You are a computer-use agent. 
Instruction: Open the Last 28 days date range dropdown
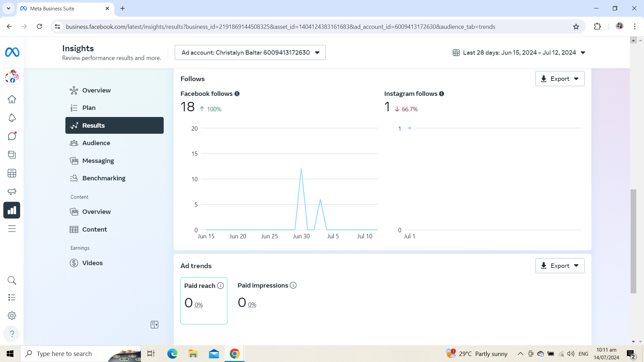click(519, 53)
